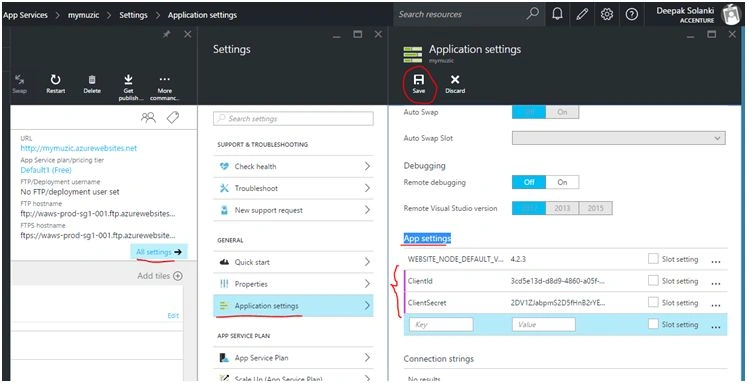Image resolution: width=747 pixels, height=383 pixels.
Task: Go to mymuzic breadcrumb
Action: click(83, 15)
